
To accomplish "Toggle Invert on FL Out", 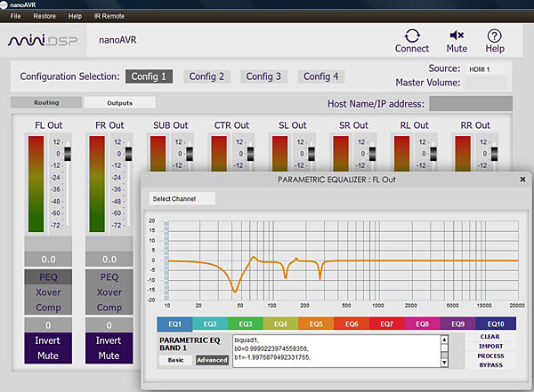I will coord(48,340).
